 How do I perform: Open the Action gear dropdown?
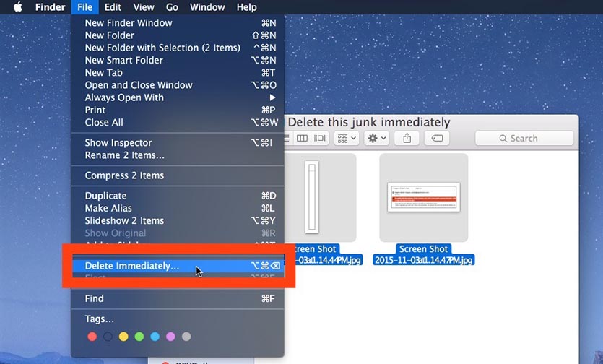376,138
